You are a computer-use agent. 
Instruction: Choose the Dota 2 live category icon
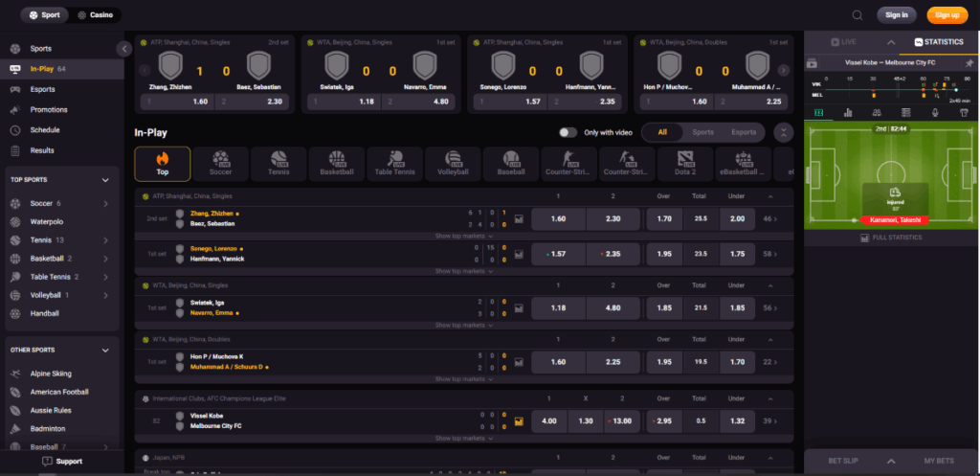point(685,164)
